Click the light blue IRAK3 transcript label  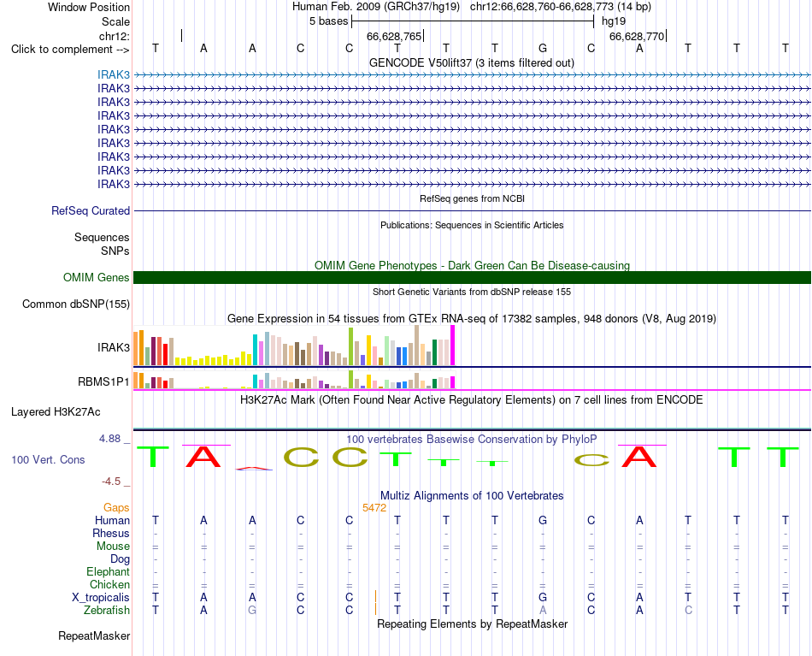(x=114, y=74)
